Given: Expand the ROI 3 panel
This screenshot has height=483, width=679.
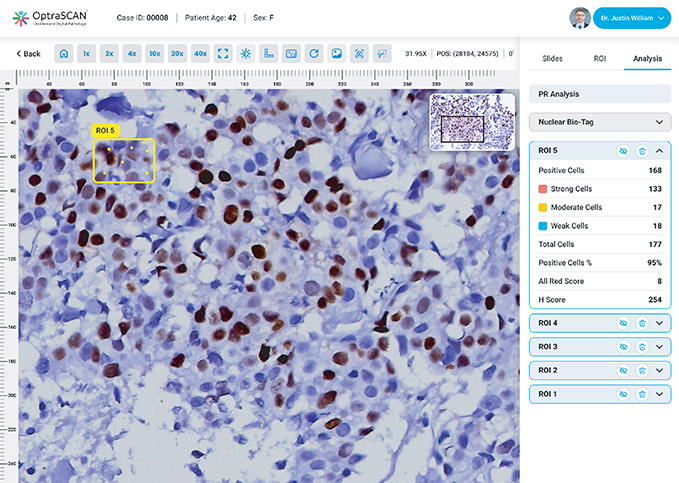Looking at the screenshot, I should tap(660, 347).
